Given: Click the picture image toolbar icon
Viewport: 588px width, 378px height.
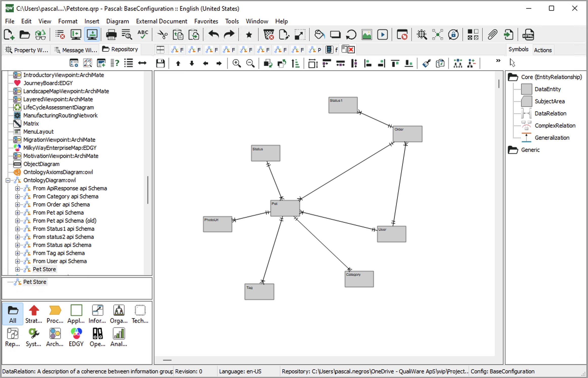Looking at the screenshot, I should click(x=367, y=35).
